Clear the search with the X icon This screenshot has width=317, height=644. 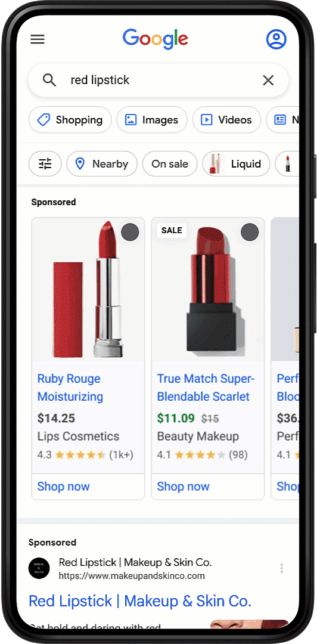268,80
